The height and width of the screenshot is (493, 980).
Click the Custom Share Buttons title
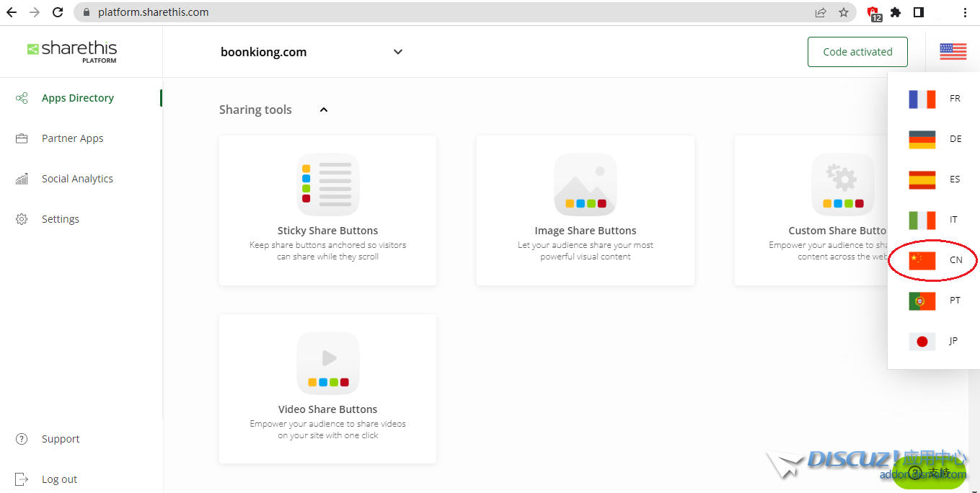837,231
